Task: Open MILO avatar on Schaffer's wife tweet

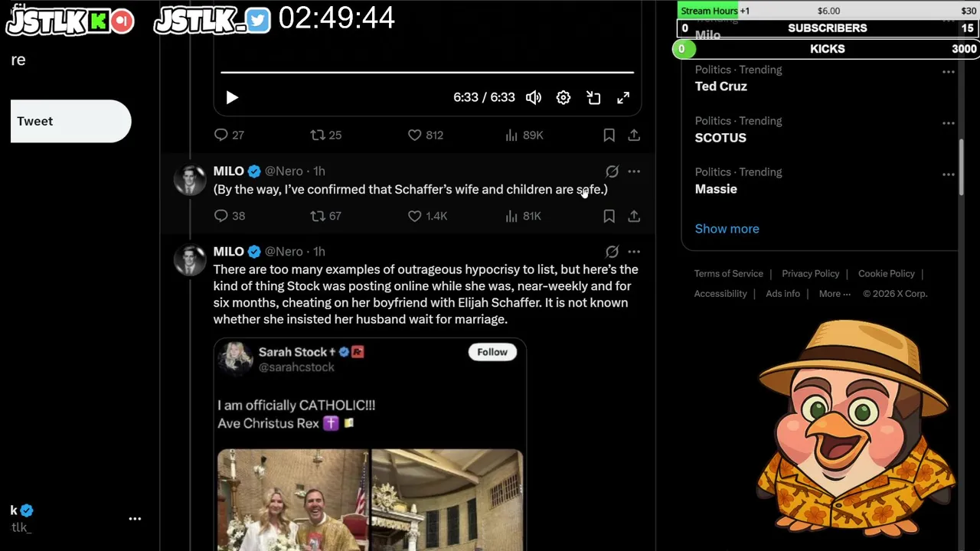Action: point(190,180)
